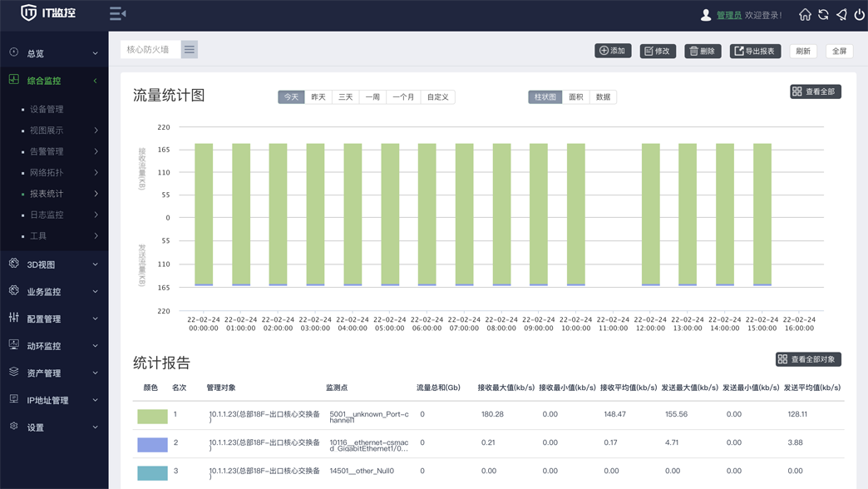Click 修改 edit button
The image size is (868, 489).
[x=658, y=51]
